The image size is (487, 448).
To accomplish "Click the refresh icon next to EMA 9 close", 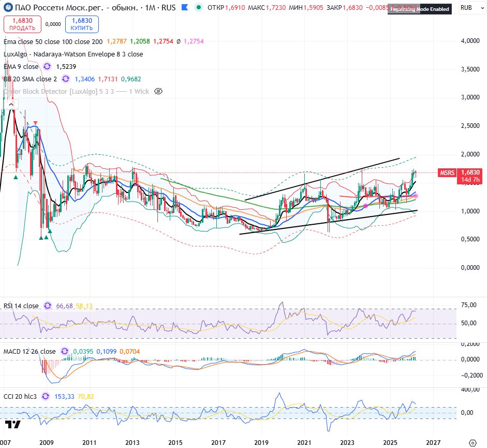I will tap(47, 66).
